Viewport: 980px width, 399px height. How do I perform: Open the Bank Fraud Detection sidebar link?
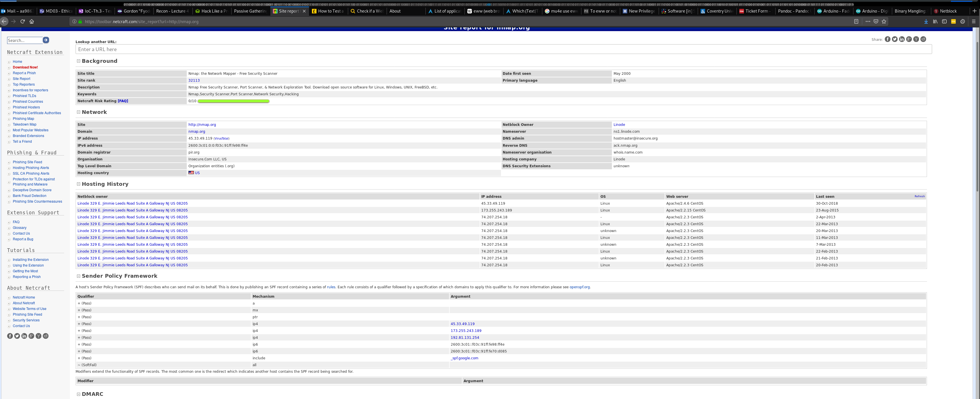click(29, 196)
